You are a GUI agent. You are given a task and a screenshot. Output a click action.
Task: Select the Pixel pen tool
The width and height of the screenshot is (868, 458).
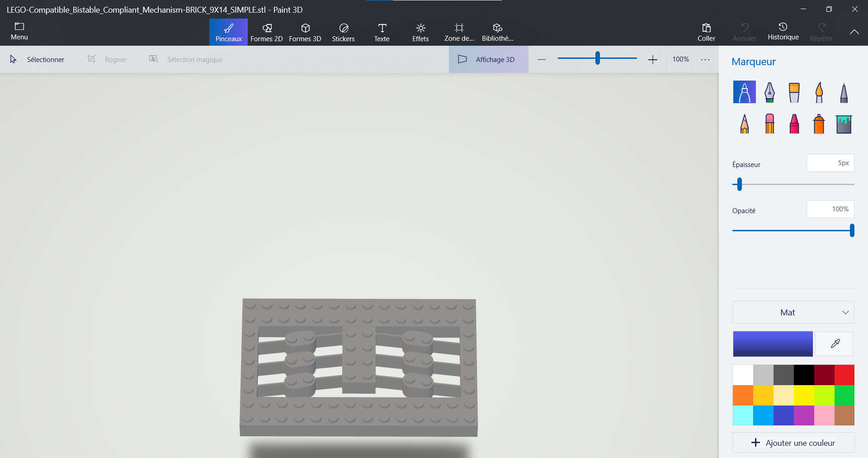point(844,92)
